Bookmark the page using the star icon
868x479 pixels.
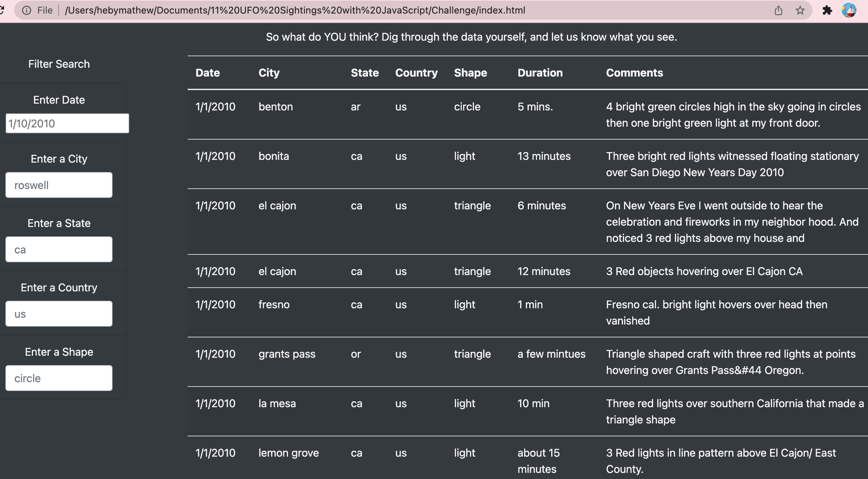(x=800, y=11)
